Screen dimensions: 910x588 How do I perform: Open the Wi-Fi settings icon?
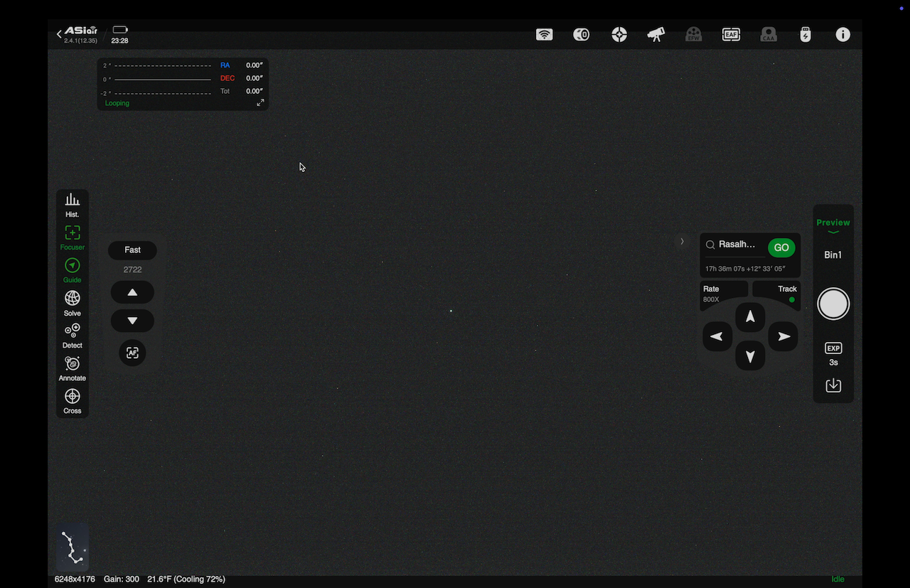point(545,35)
